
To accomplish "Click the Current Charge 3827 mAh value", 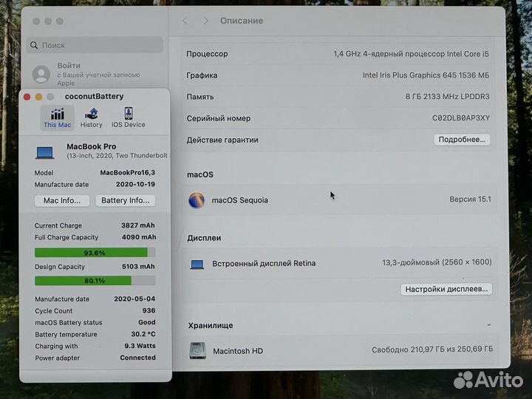I will tap(137, 225).
